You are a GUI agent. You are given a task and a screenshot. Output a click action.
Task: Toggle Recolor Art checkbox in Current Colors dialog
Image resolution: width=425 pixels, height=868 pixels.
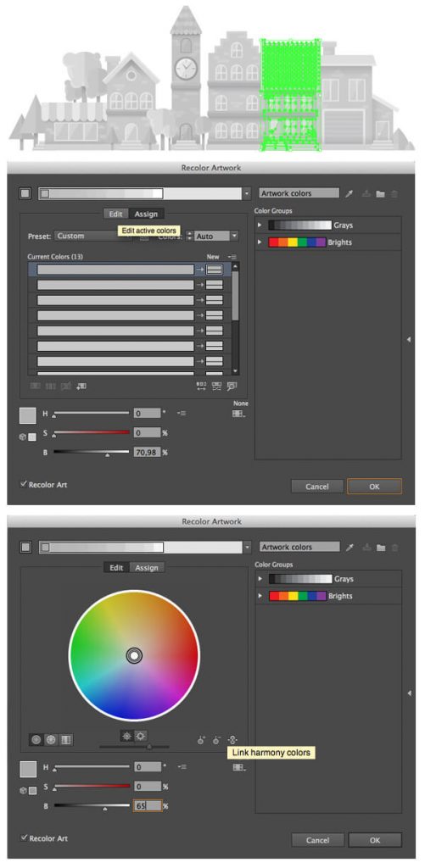tap(23, 484)
